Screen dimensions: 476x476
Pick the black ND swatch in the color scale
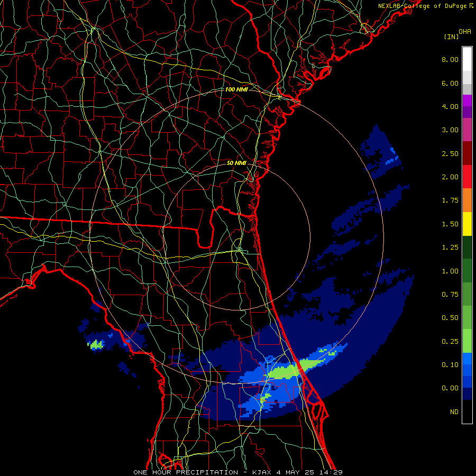(467, 411)
